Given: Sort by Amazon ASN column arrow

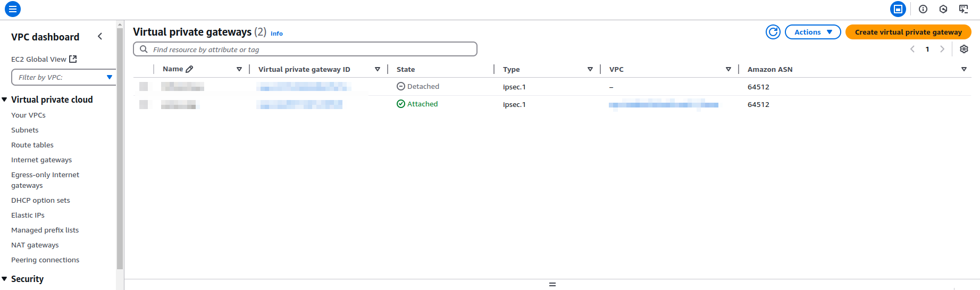Looking at the screenshot, I should click(964, 69).
